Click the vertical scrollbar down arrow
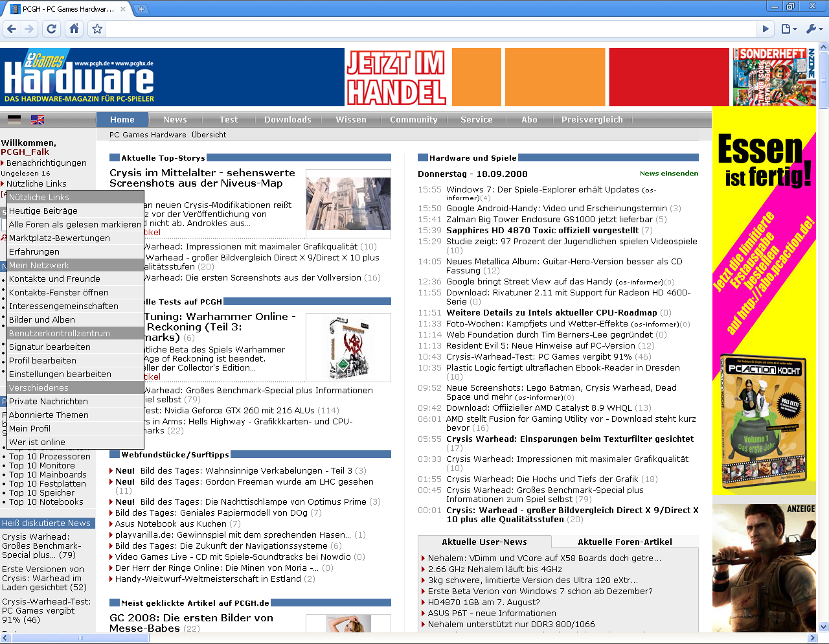Viewport: 829px width, 644px height. pyautogui.click(x=823, y=627)
